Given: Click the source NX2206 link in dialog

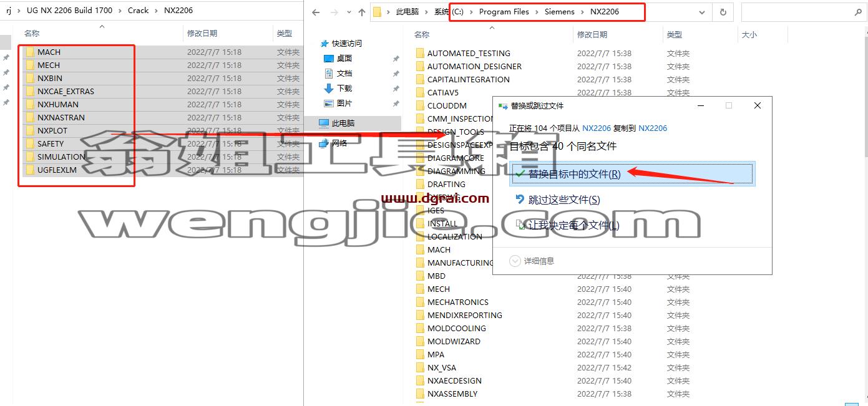Looking at the screenshot, I should [597, 128].
